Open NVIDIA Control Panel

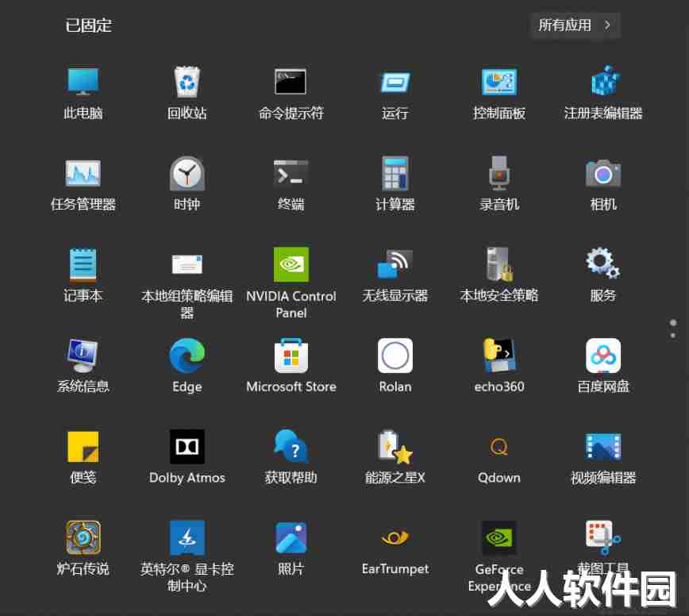point(291,264)
